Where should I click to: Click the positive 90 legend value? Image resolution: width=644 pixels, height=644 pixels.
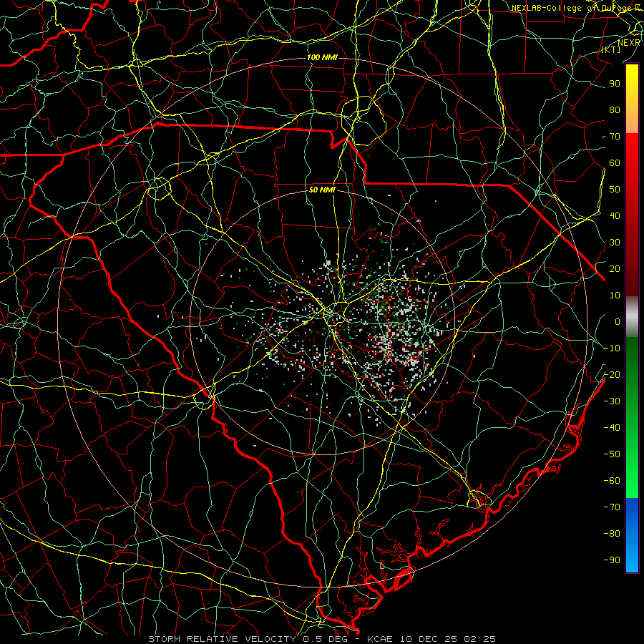click(615, 84)
